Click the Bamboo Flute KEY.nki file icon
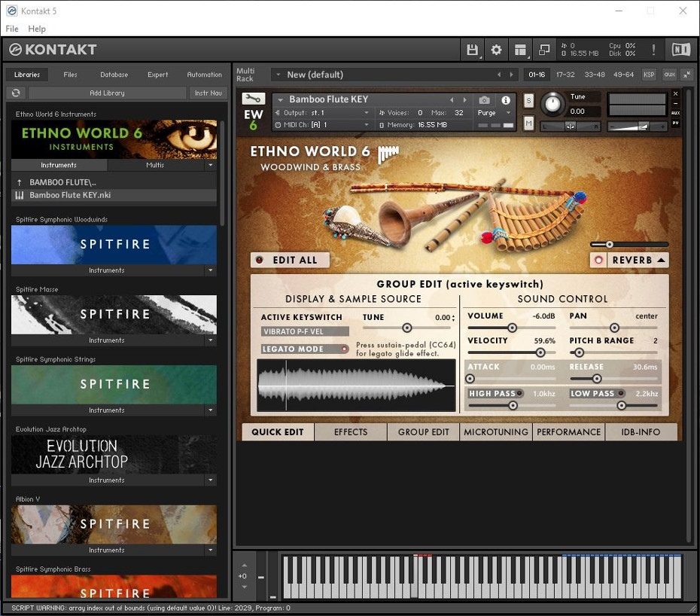700x616 pixels. (20, 195)
